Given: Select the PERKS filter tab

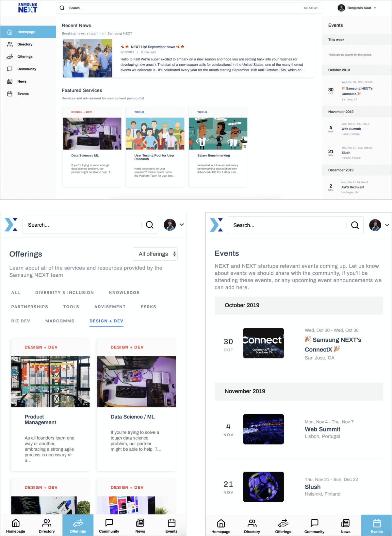Looking at the screenshot, I should click(149, 307).
